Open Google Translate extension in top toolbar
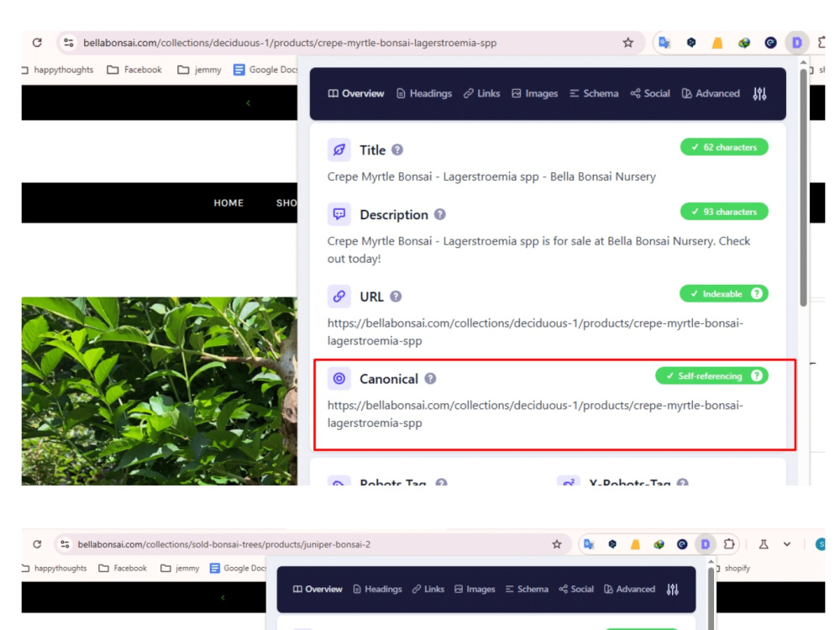 pos(664,42)
